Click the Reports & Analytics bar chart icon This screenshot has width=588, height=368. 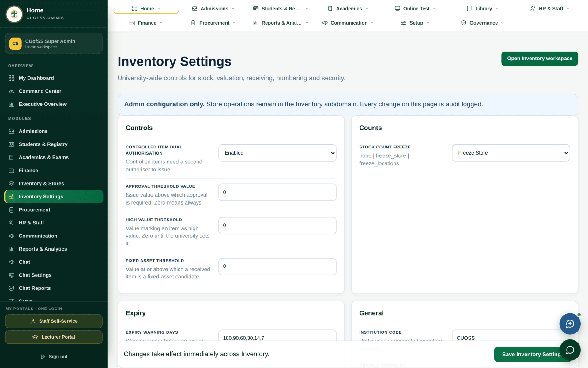pyautogui.click(x=11, y=249)
